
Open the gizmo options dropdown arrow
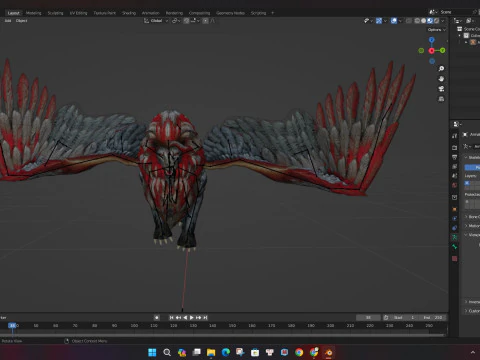385,21
